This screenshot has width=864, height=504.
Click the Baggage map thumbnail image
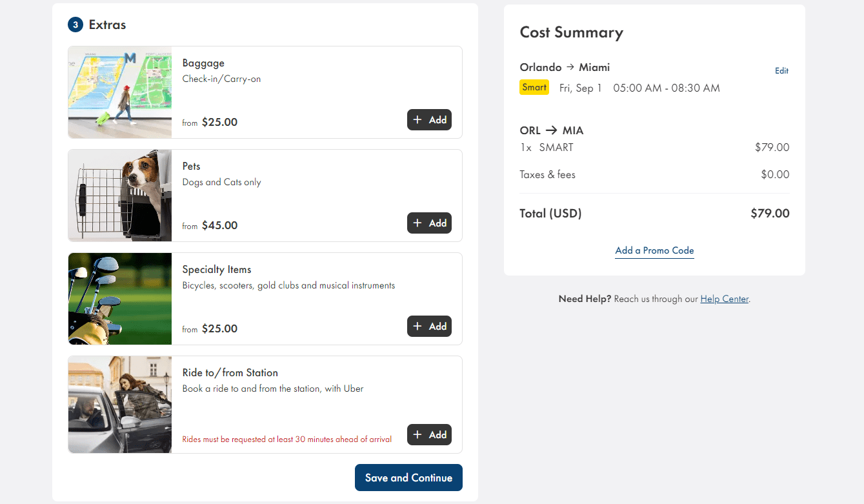(x=119, y=92)
